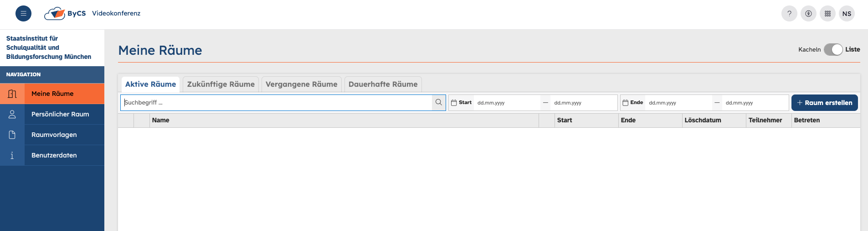Go to Raumvorlagen in sidebar
The height and width of the screenshot is (231, 868).
click(54, 135)
